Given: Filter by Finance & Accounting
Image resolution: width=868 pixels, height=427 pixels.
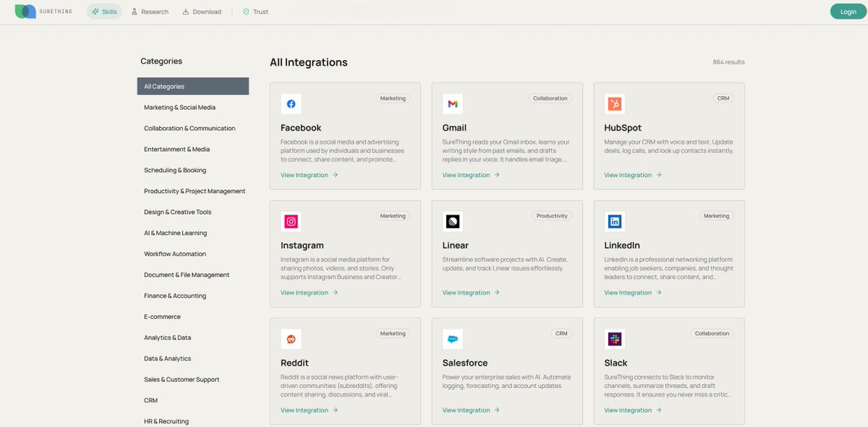Looking at the screenshot, I should pyautogui.click(x=193, y=296).
